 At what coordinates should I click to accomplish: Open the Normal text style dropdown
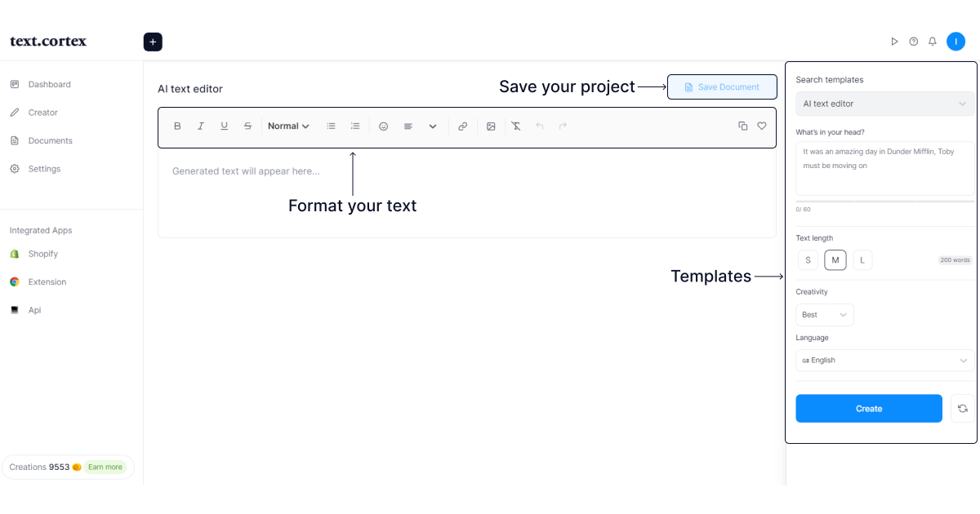point(288,126)
